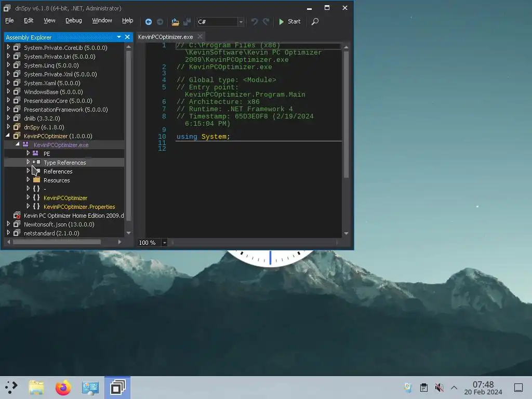Select the KevinPCOptimizer.exe document tab
Viewport: 532px width, 399px height.
(x=165, y=37)
